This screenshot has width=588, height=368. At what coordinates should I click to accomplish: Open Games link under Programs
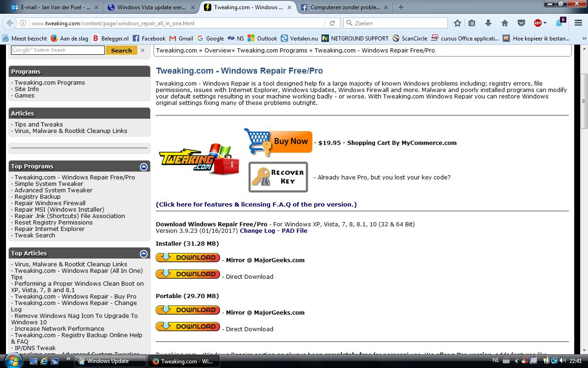click(x=24, y=95)
